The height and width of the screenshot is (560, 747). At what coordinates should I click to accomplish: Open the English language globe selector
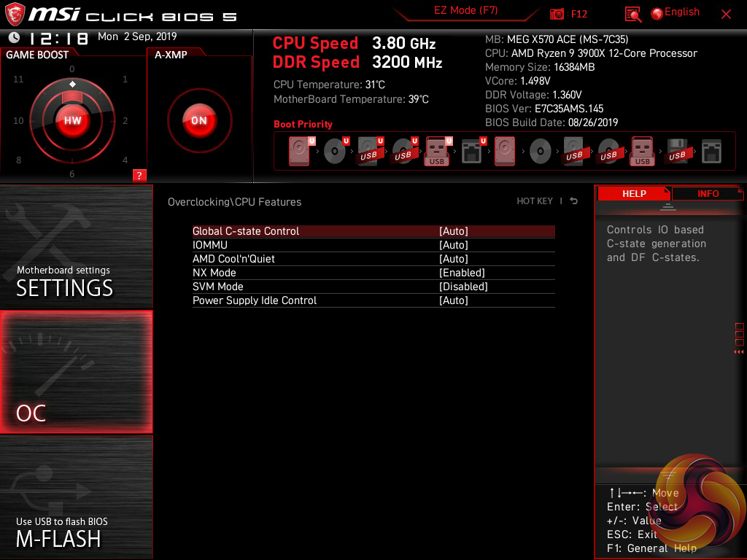point(676,13)
